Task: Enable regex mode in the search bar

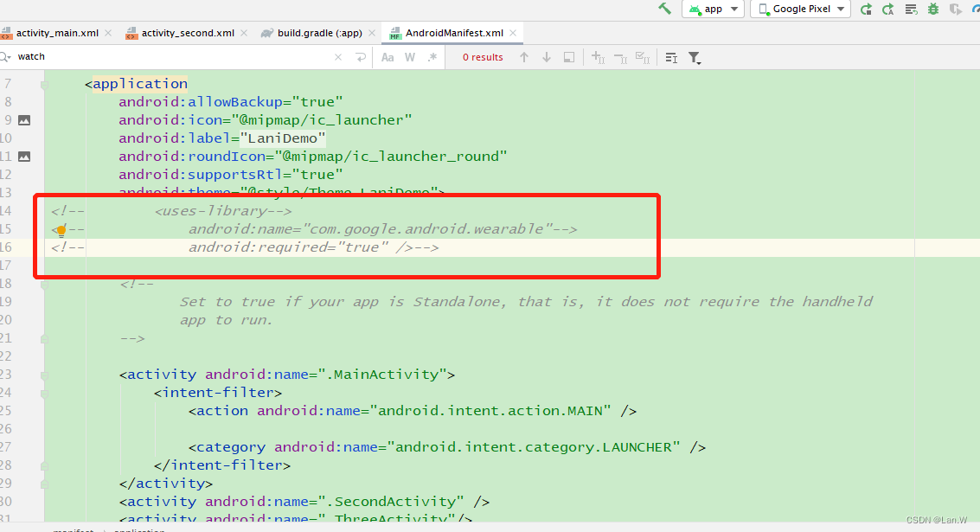Action: click(x=431, y=57)
